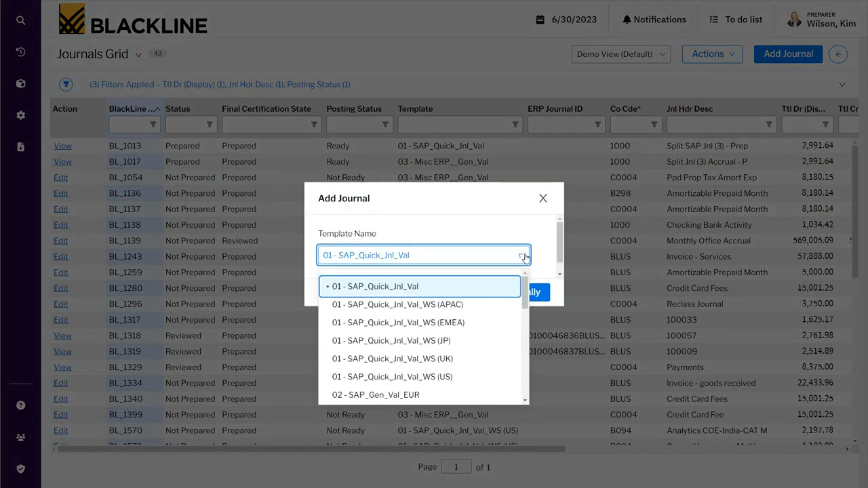Click the Co Cde column filter funnel
Image resolution: width=868 pixels, height=488 pixels.
click(x=654, y=124)
